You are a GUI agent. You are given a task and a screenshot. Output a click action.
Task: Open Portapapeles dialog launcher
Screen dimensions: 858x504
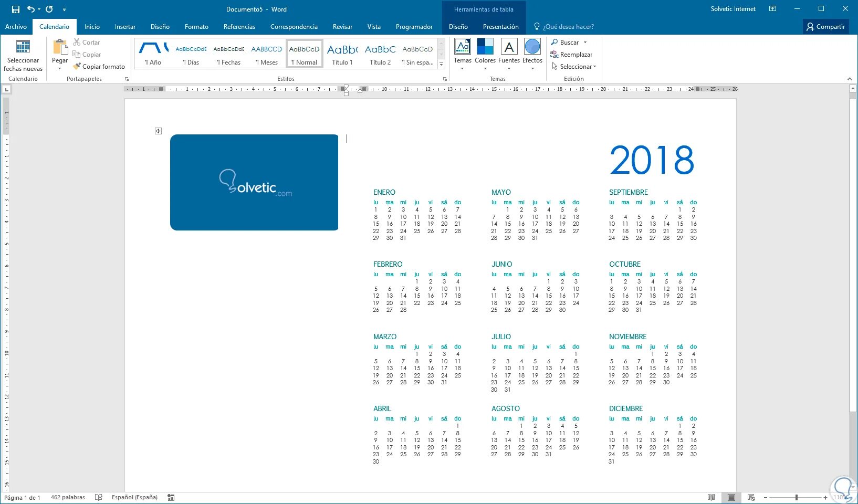[127, 79]
